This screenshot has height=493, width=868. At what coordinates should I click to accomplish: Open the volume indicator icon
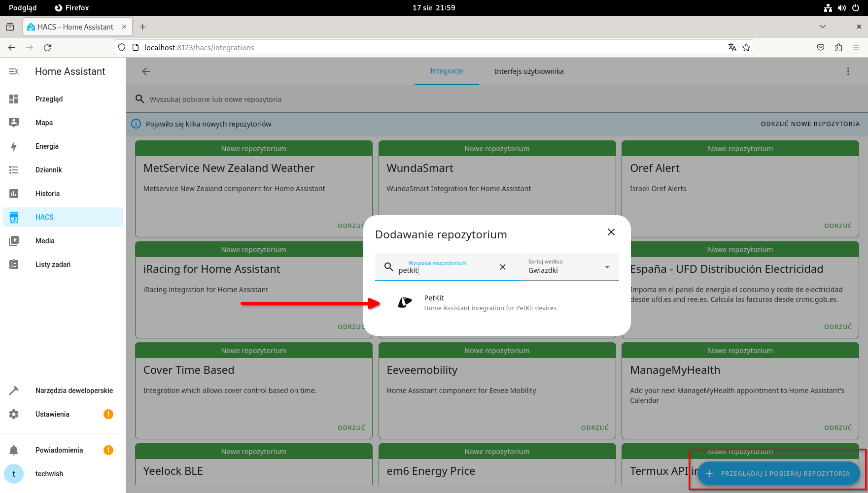coord(842,8)
